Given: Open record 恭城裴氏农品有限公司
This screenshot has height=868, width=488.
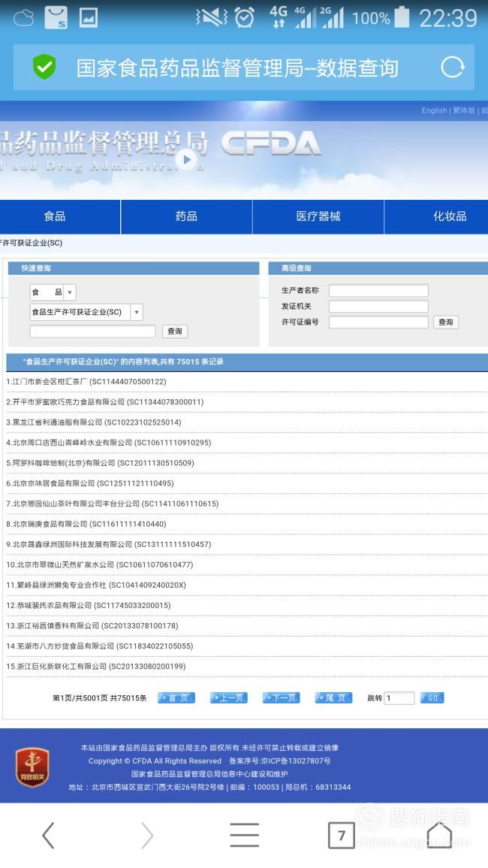Looking at the screenshot, I should tap(89, 606).
